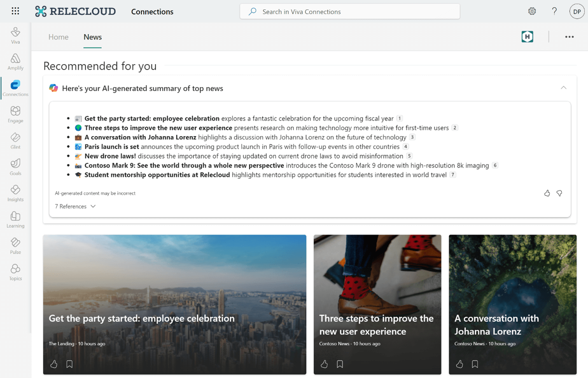Open the Viva app in the sidebar

point(15,35)
